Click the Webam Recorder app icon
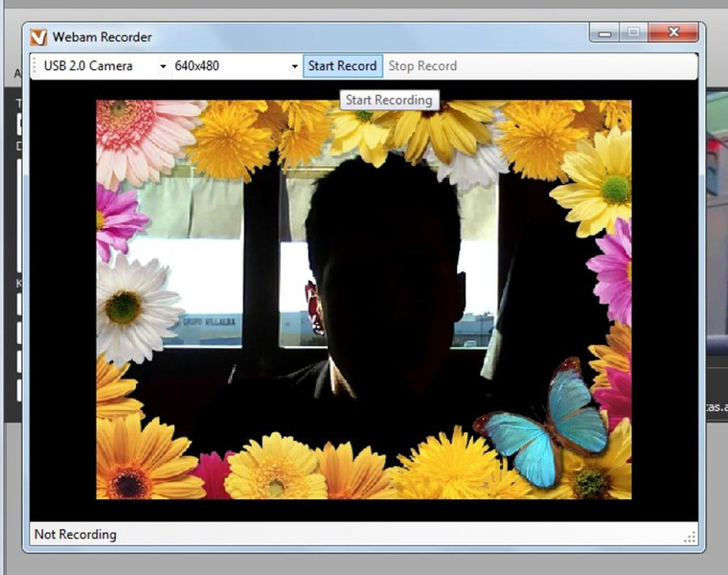Image resolution: width=728 pixels, height=575 pixels. [38, 37]
